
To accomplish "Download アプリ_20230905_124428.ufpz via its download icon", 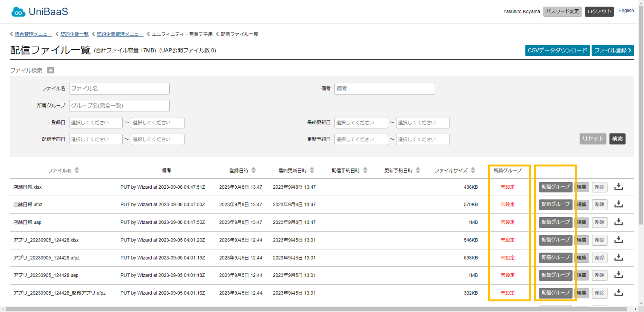I will (618, 257).
